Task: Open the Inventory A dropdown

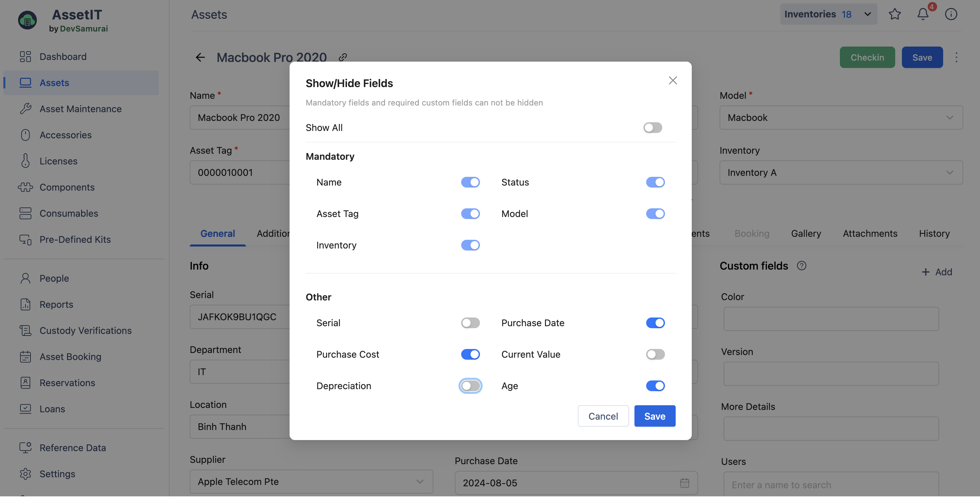Action: point(840,172)
